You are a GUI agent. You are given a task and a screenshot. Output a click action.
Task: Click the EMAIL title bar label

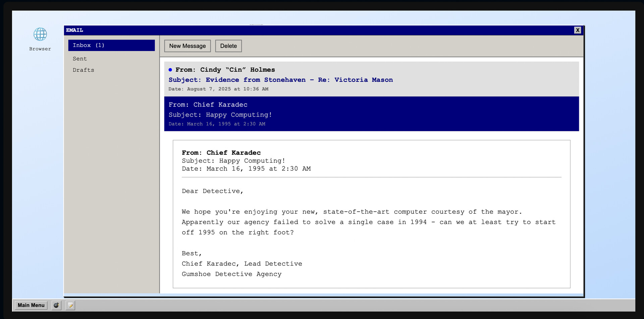pyautogui.click(x=74, y=30)
